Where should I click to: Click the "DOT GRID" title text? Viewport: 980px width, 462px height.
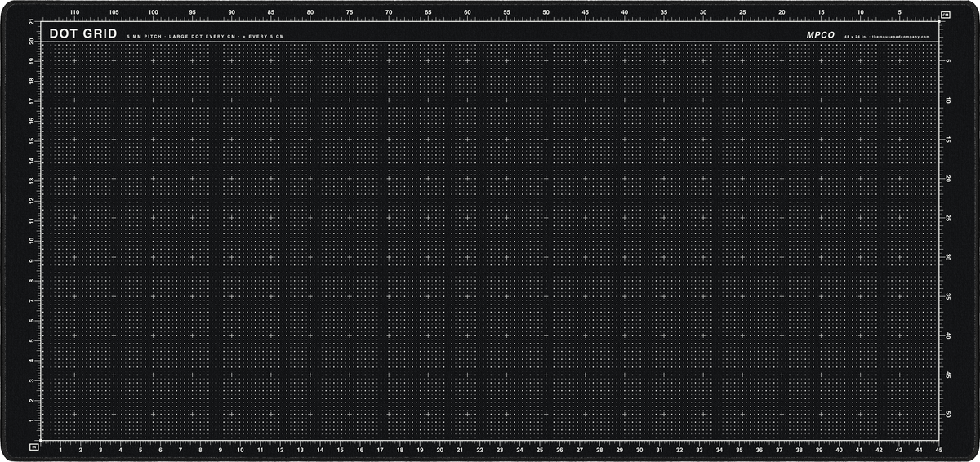[82, 33]
